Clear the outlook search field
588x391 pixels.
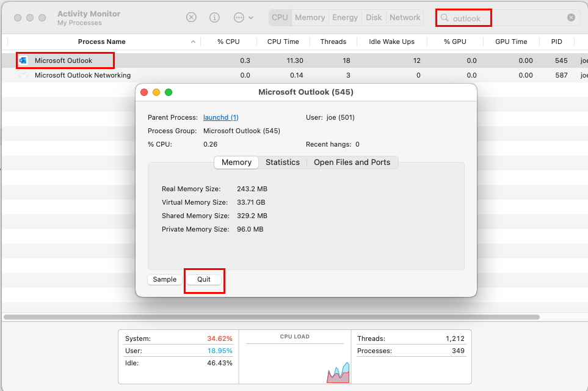click(571, 18)
